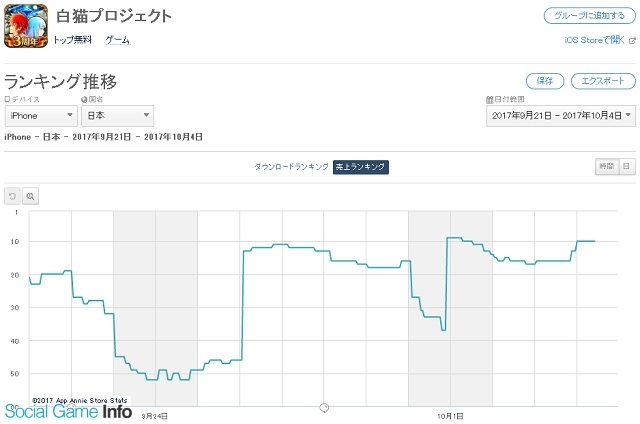
Task: Click the 白猫プロジェクト app icon
Action: coord(26,26)
